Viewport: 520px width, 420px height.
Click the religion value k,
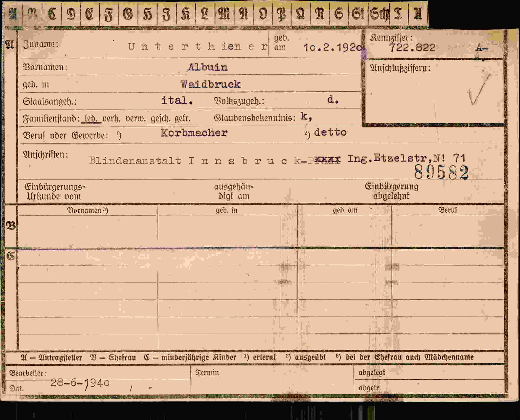point(306,117)
